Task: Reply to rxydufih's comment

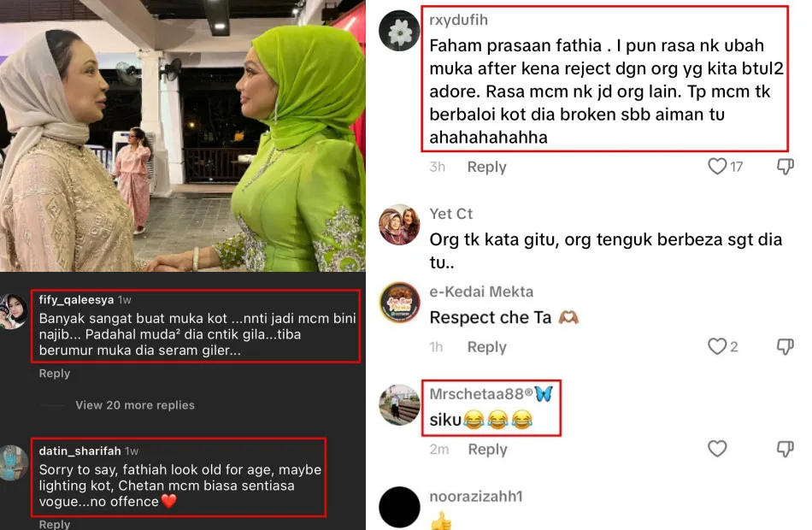Action: (487, 167)
